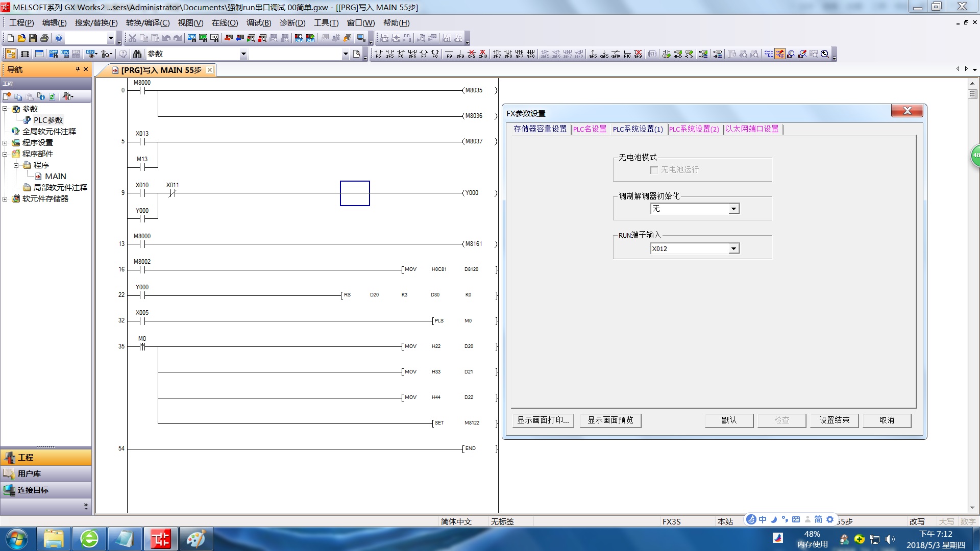Open the RUN端子输入 X012 dropdown
980x551 pixels.
tap(733, 248)
